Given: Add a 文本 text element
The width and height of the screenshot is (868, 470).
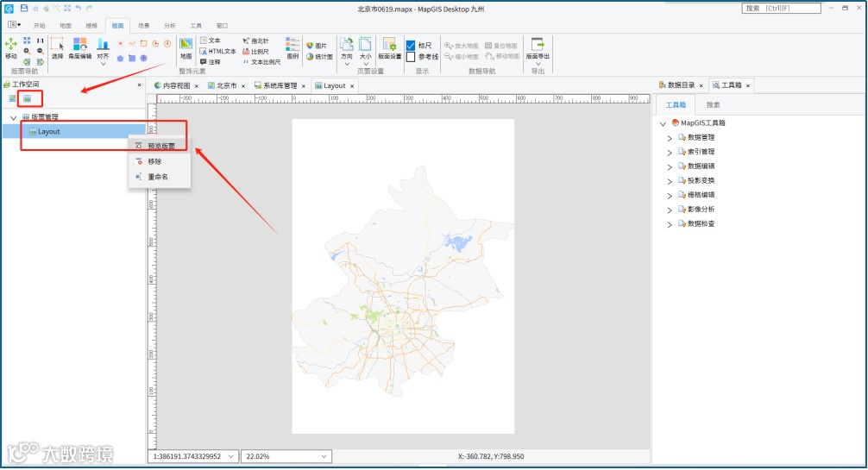Looking at the screenshot, I should pos(210,41).
